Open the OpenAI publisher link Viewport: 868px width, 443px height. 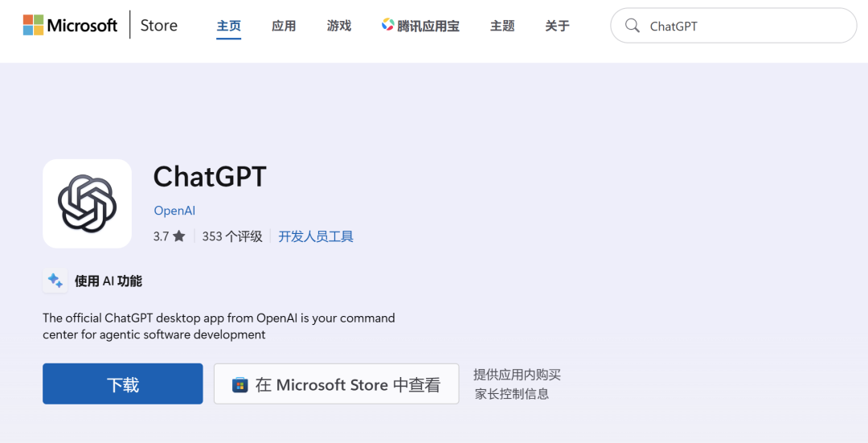(x=174, y=211)
